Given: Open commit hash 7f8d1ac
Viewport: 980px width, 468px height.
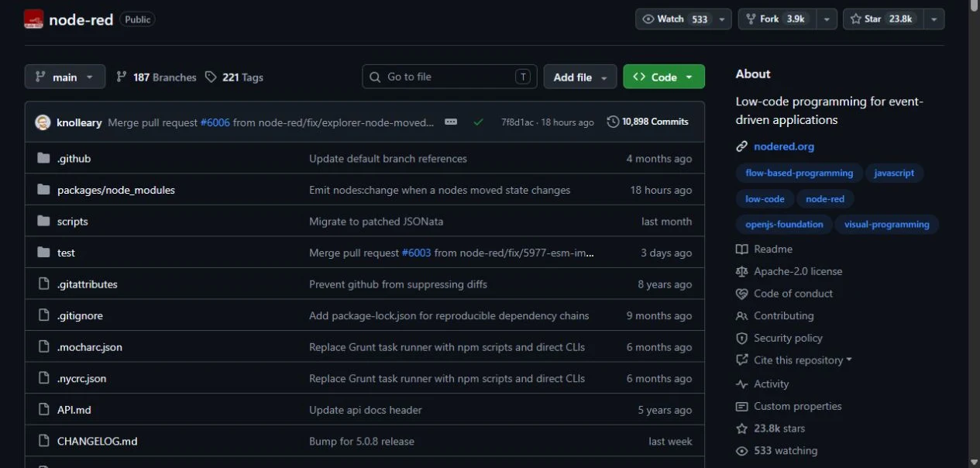Looking at the screenshot, I should click(x=518, y=122).
